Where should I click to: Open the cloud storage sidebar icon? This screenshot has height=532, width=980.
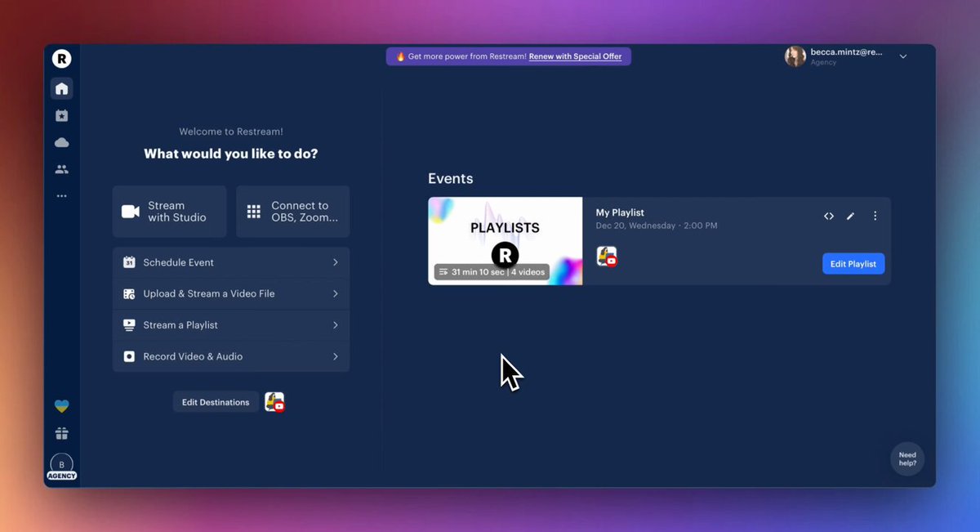[x=61, y=142]
